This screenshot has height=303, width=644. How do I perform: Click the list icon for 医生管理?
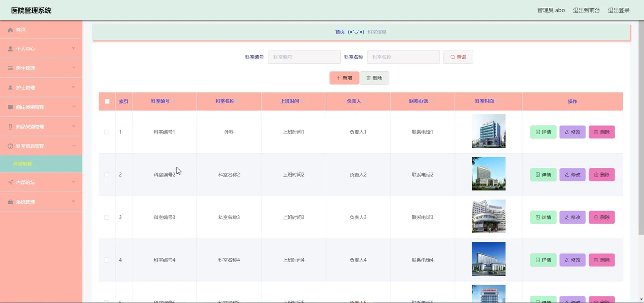point(11,69)
